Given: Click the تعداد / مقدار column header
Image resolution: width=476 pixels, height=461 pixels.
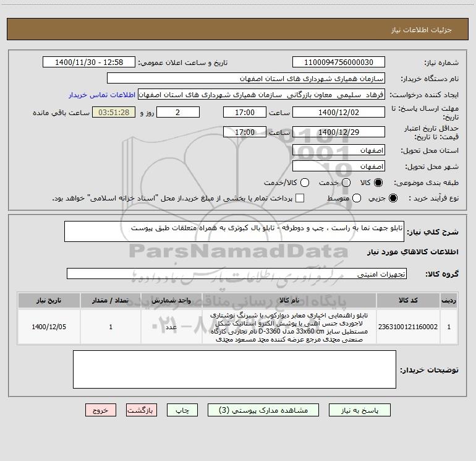Looking at the screenshot, I should pyautogui.click(x=111, y=301).
